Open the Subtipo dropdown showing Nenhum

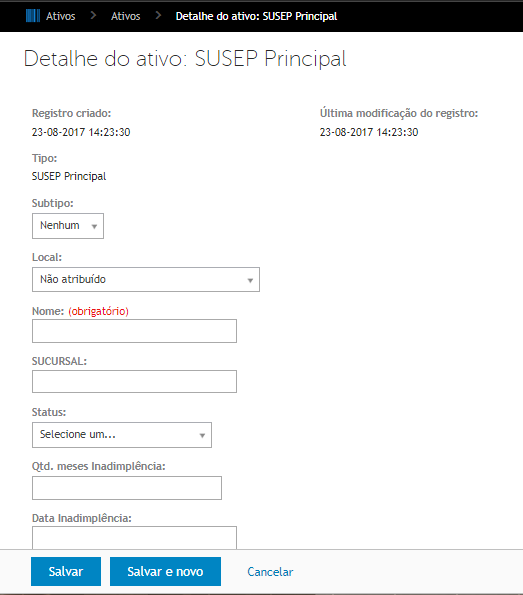tap(68, 226)
